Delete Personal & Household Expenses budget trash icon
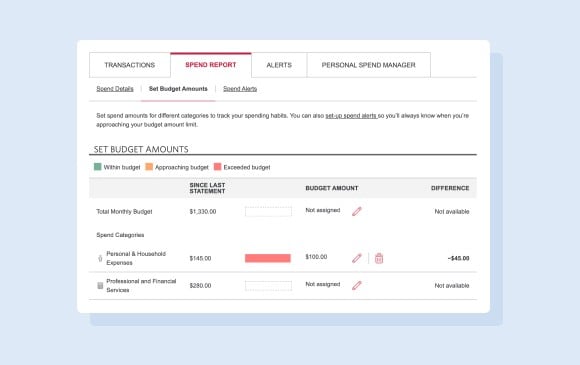The width and height of the screenshot is (580, 365). (379, 258)
